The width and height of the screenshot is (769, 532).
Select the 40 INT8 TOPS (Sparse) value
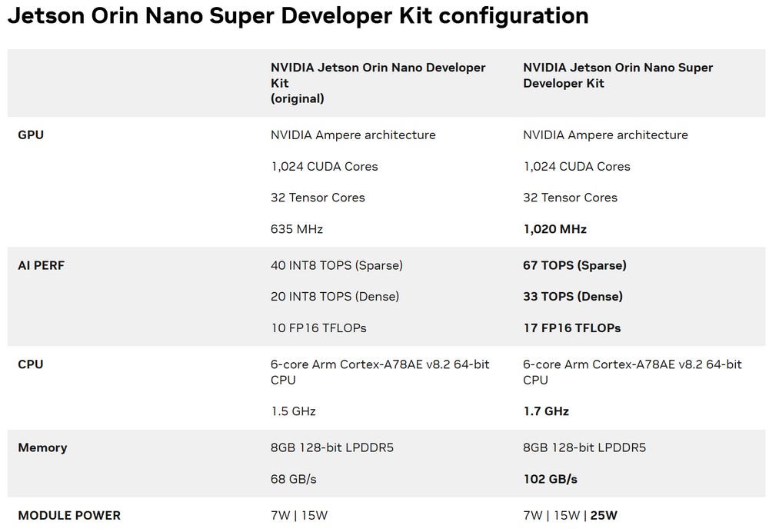(x=336, y=265)
